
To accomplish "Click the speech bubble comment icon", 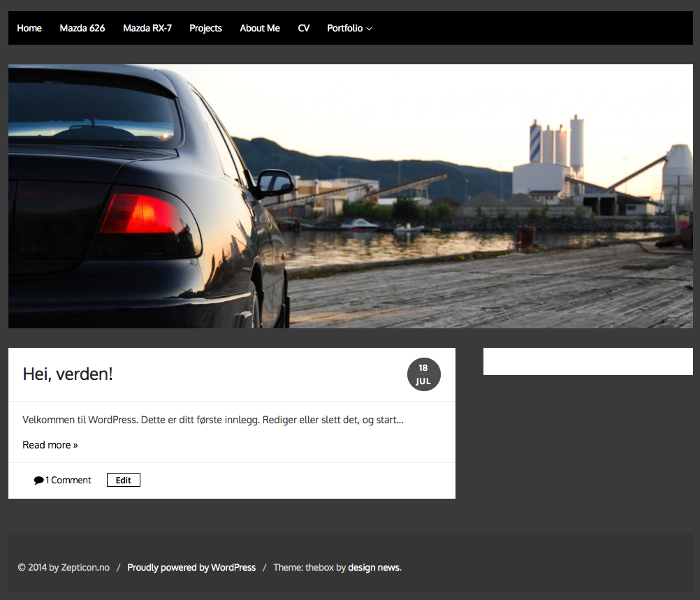I will click(x=38, y=481).
